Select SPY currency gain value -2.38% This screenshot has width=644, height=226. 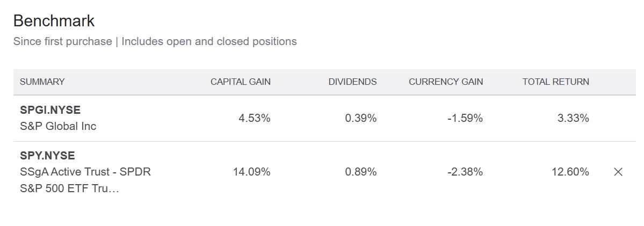tap(465, 172)
